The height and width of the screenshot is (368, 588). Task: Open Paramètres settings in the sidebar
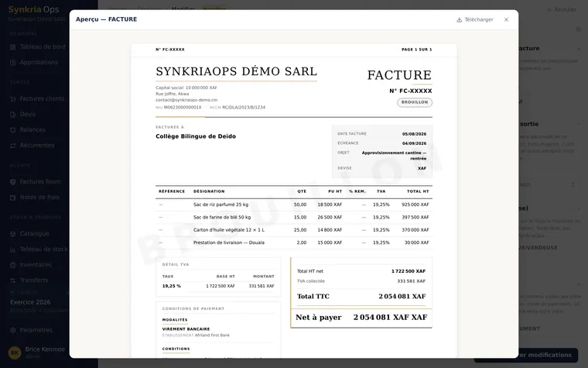tap(31, 330)
